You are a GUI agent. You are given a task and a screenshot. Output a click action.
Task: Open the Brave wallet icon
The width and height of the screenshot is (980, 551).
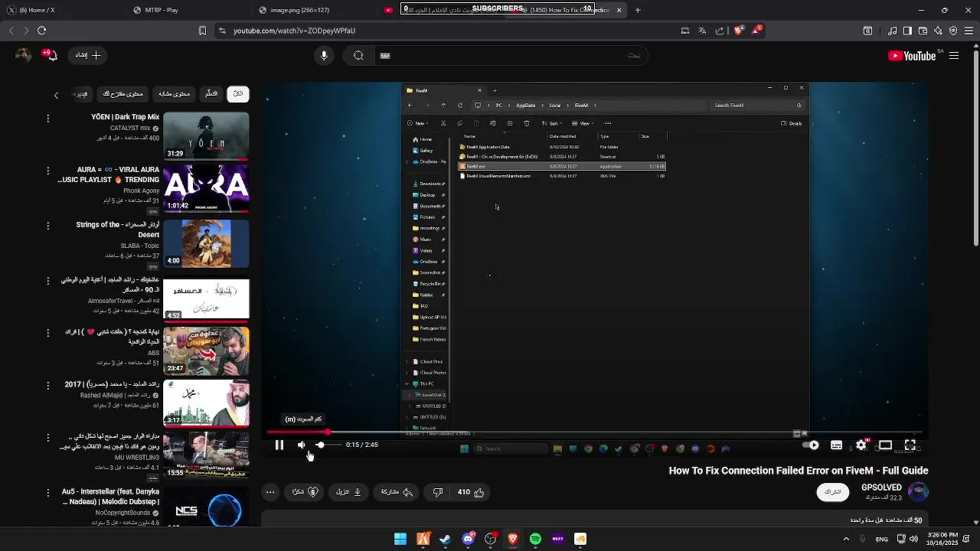(923, 31)
